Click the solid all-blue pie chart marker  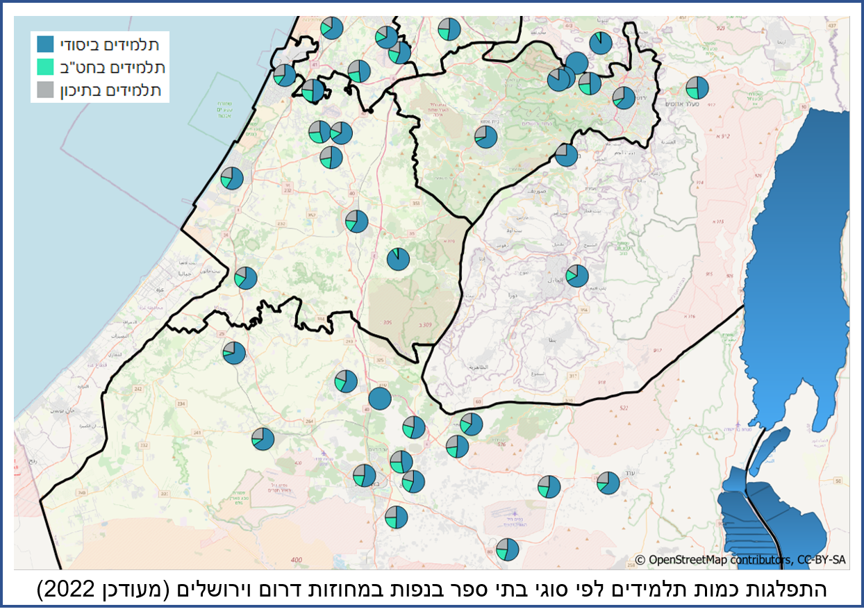coord(380,399)
